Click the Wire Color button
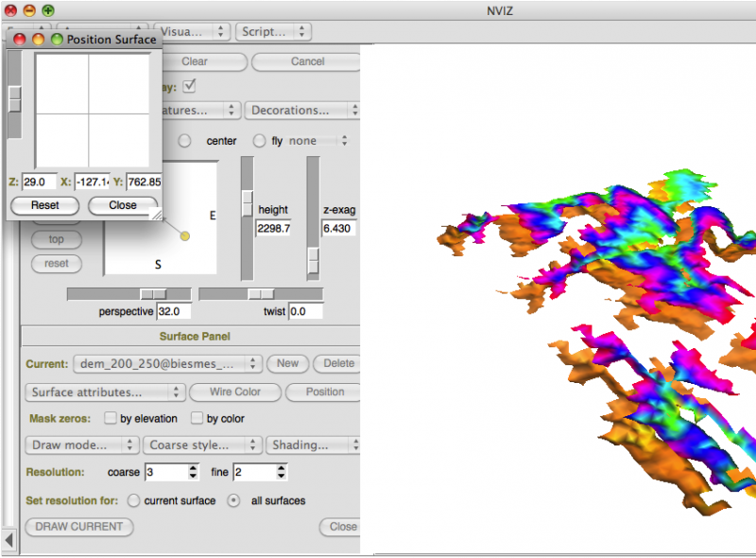This screenshot has height=558, width=756. (233, 392)
